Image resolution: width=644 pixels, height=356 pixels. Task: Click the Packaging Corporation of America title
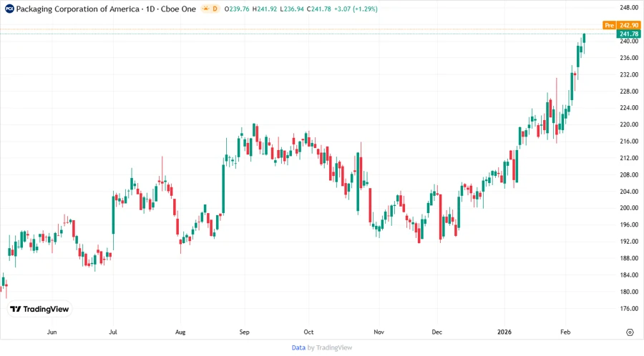coord(77,9)
